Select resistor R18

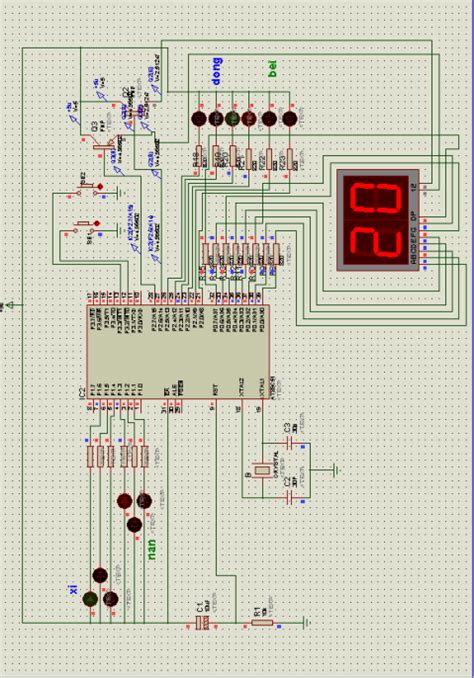pos(198,156)
